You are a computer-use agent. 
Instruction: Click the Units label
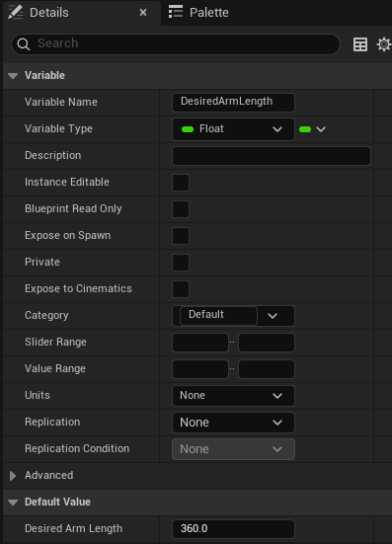[38, 395]
